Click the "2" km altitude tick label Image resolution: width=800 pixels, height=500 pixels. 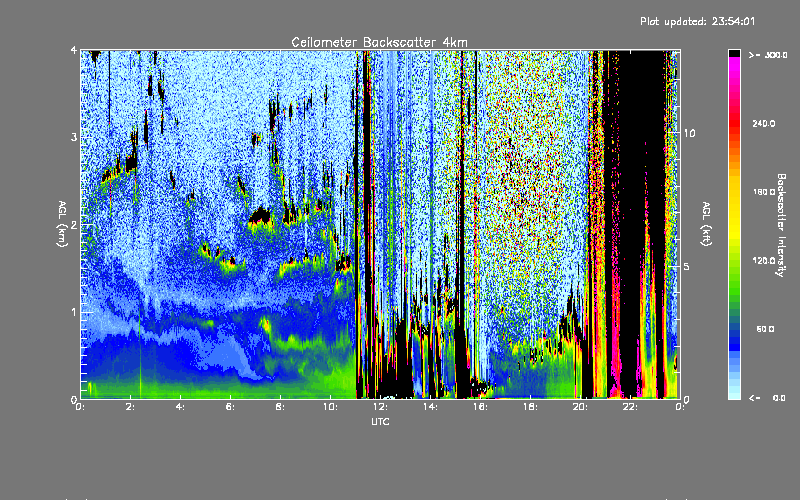74,225
